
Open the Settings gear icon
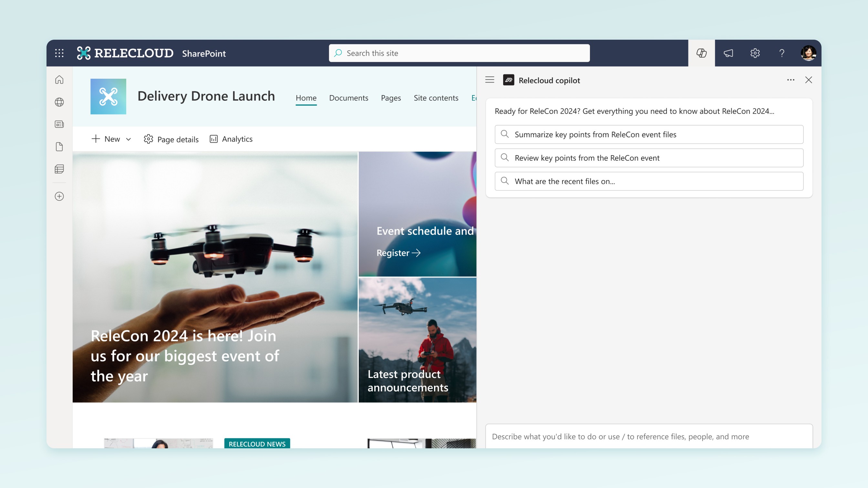755,53
